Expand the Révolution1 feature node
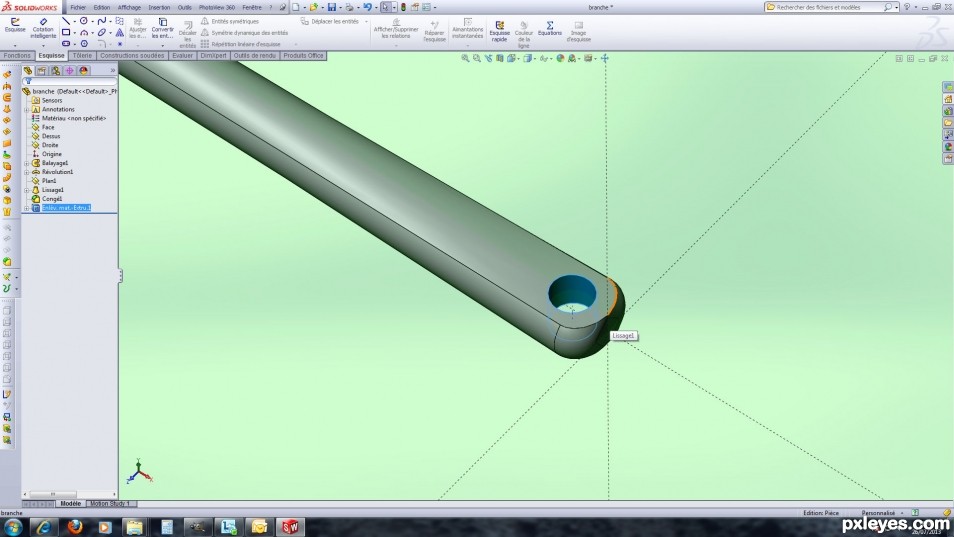This screenshot has height=537, width=954. pyautogui.click(x=27, y=172)
